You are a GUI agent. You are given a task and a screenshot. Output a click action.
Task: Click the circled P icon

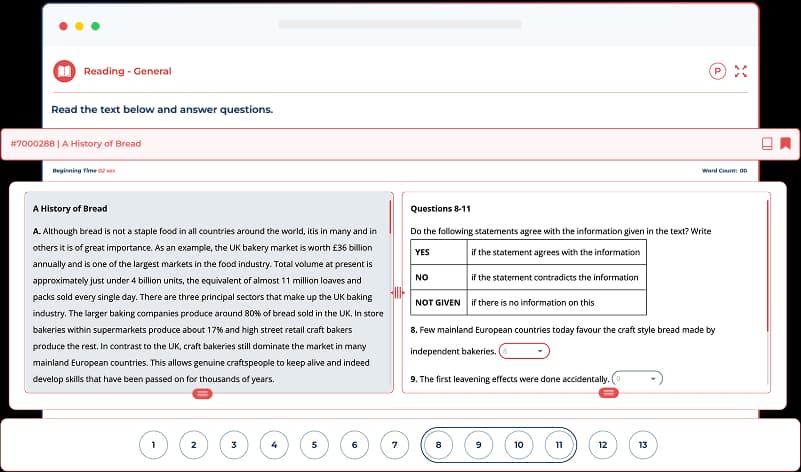click(x=717, y=71)
